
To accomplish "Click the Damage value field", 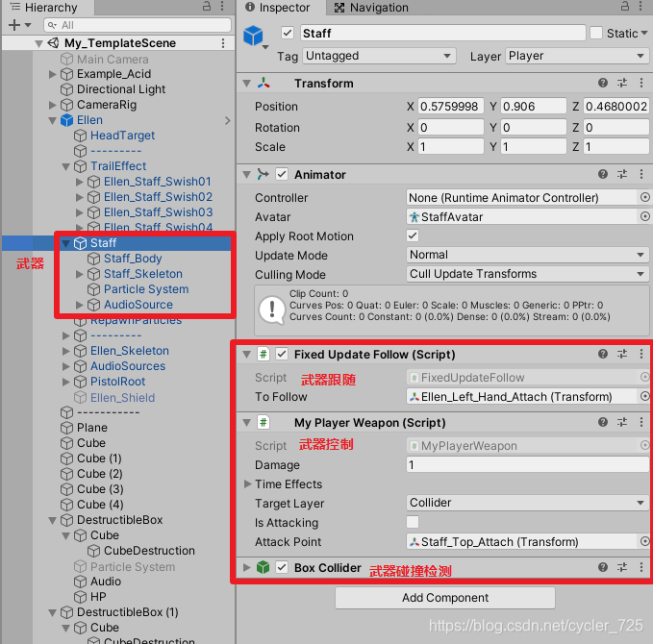I will 528,464.
